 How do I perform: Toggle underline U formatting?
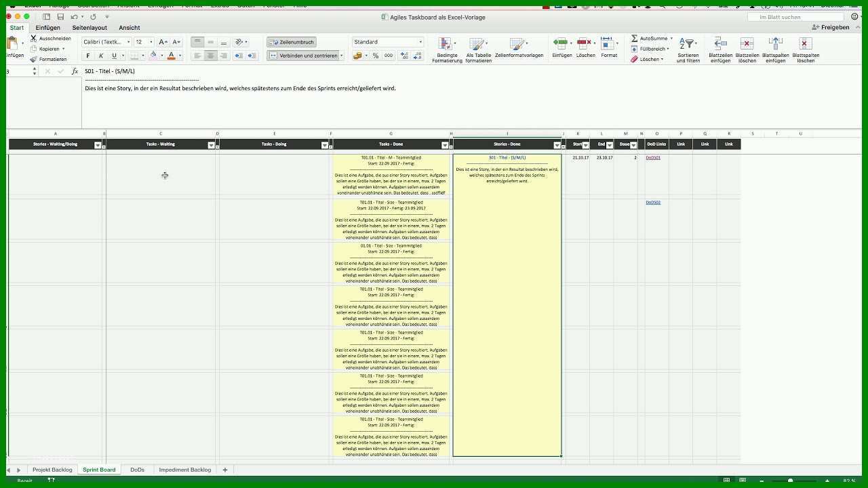click(114, 56)
